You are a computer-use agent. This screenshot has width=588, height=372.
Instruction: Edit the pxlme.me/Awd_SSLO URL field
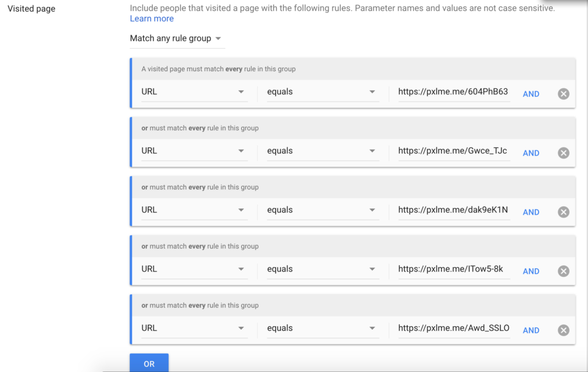click(453, 328)
